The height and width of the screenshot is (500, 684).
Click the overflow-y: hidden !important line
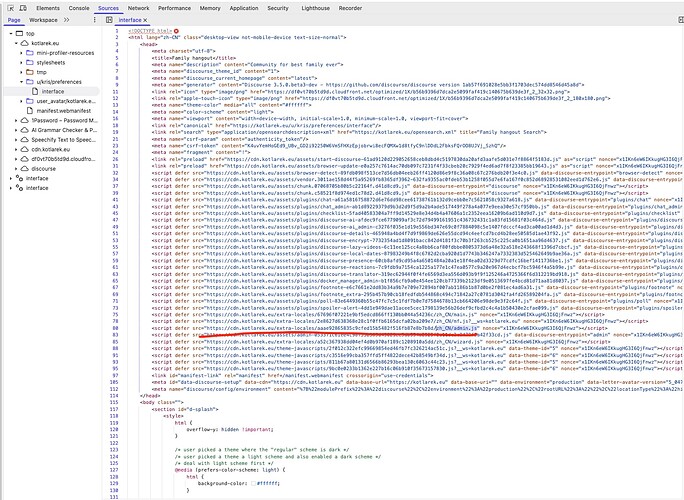pyautogui.click(x=229, y=429)
